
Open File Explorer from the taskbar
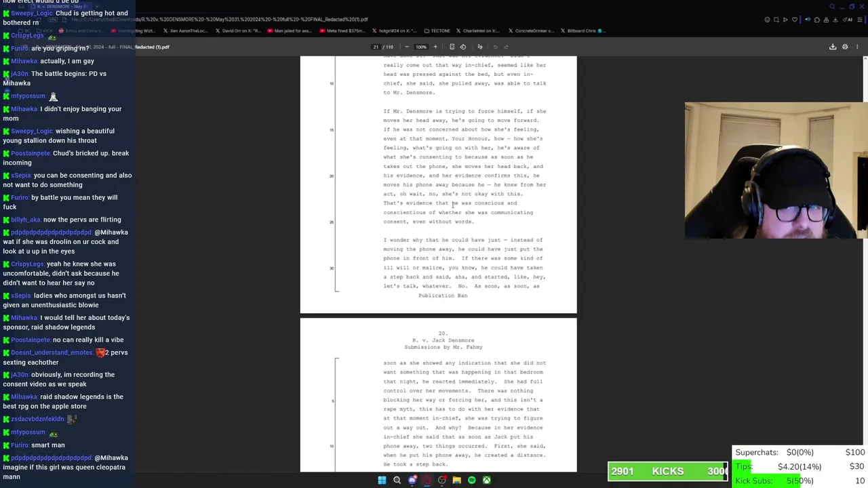pyautogui.click(x=457, y=481)
